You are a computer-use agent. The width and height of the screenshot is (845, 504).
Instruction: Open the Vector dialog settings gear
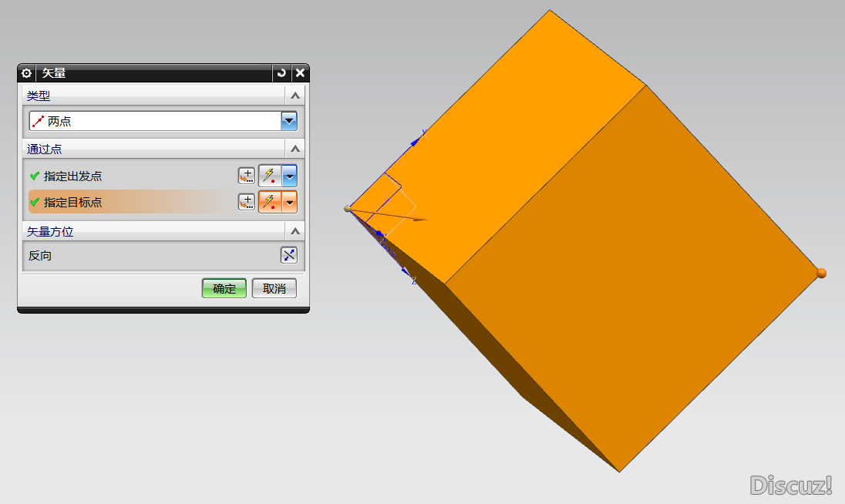pos(26,72)
